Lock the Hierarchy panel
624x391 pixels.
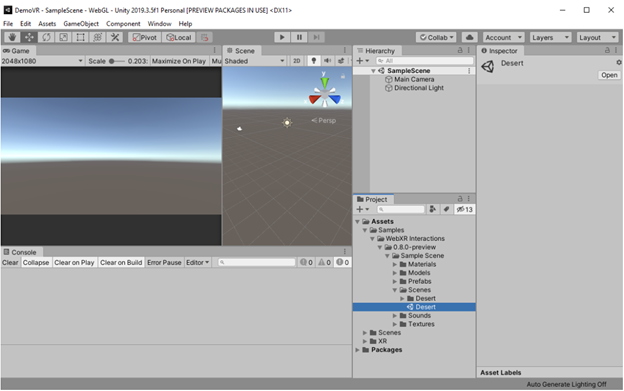pos(460,50)
